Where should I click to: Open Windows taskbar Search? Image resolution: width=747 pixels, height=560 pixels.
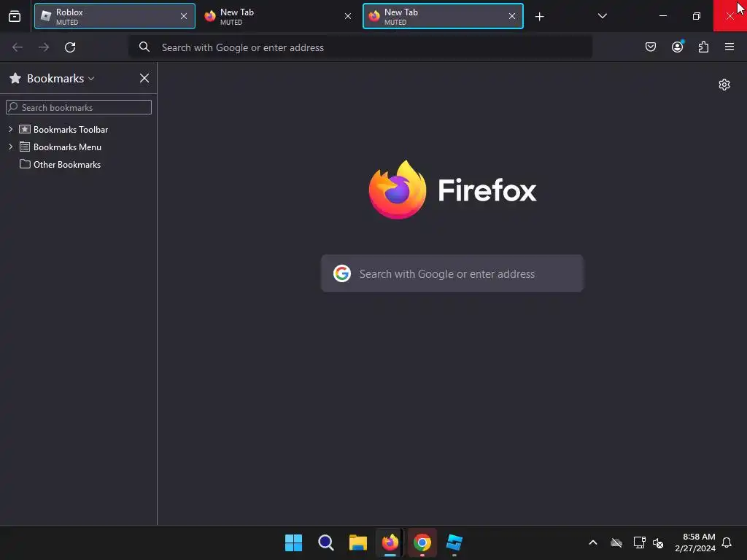point(326,542)
